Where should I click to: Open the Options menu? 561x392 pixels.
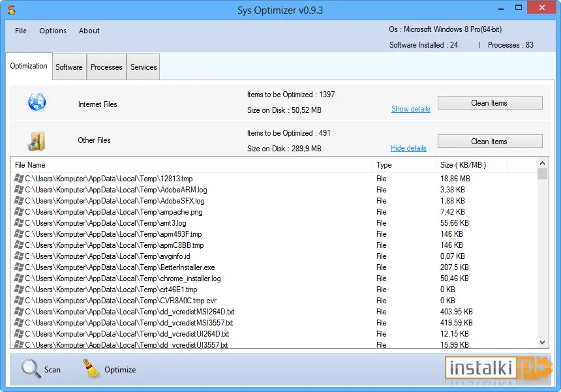tap(53, 31)
